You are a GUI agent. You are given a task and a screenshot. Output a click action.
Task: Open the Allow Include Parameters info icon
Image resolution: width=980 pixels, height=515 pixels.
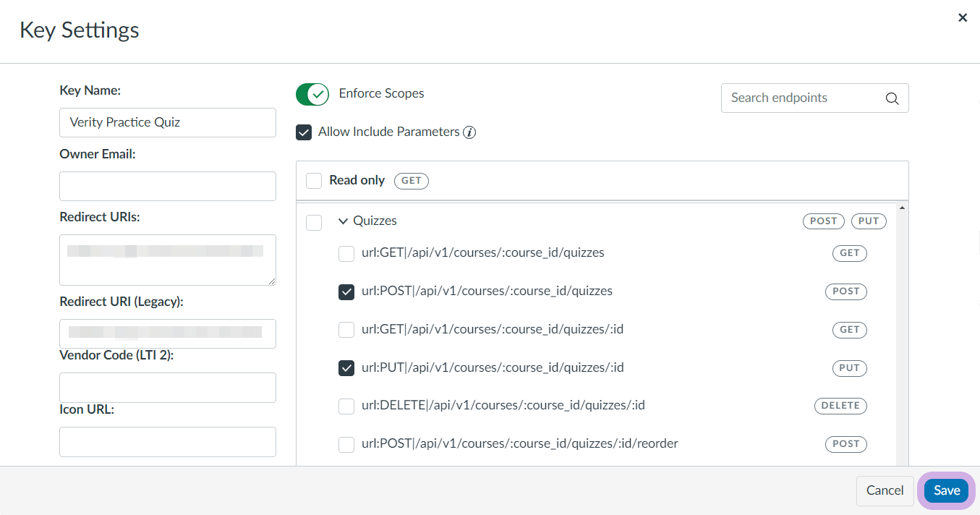tap(469, 132)
